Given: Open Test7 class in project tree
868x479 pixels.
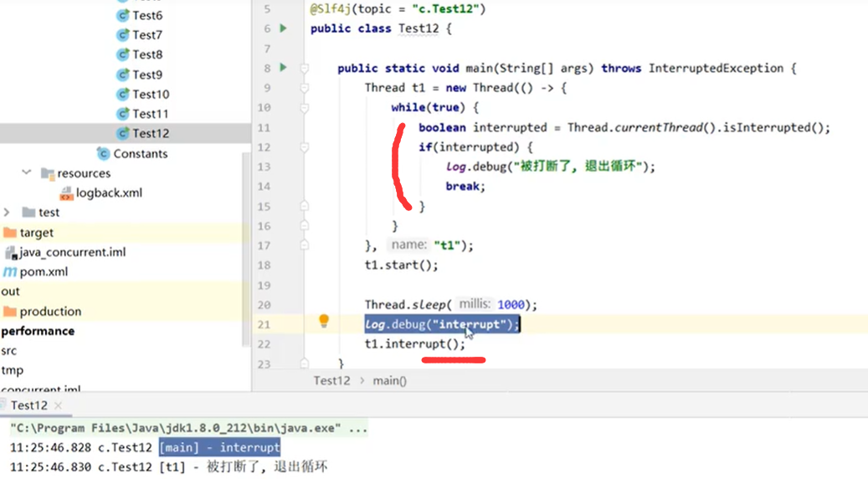Looking at the screenshot, I should [x=147, y=35].
